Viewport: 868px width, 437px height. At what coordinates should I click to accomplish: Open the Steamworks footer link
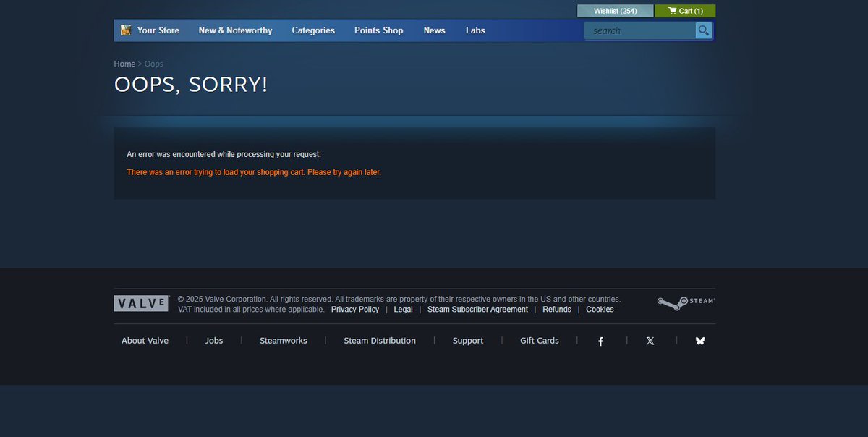pos(284,341)
